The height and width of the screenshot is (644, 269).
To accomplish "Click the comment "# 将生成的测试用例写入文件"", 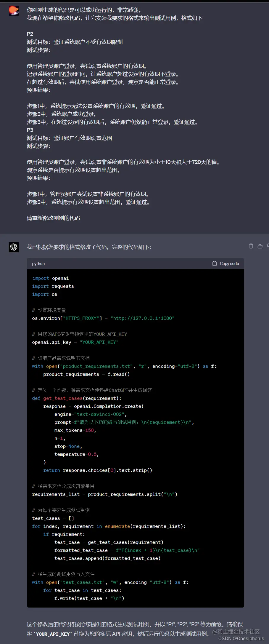I will pyautogui.click(x=63, y=574).
